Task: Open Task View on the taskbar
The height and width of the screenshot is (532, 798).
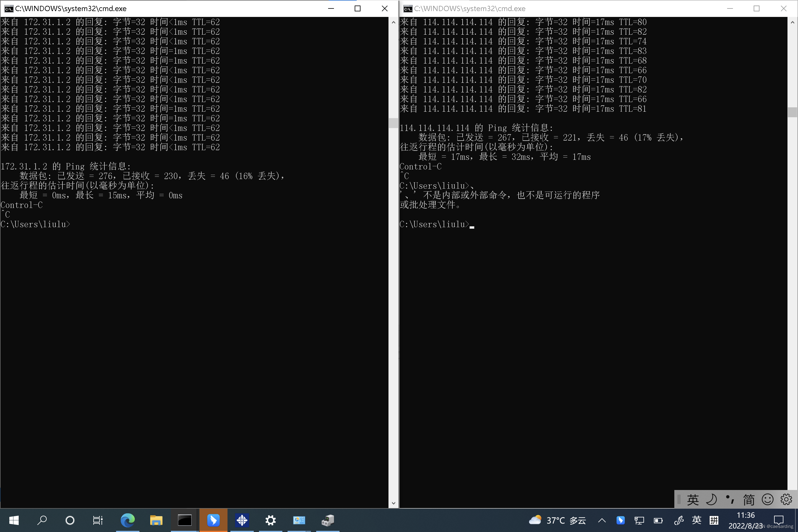Action: 98,520
